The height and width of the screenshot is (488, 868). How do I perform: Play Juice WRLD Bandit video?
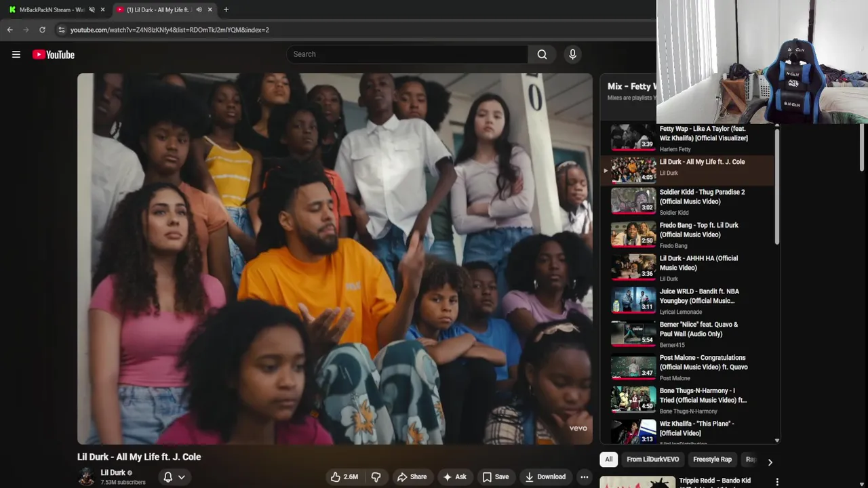[x=688, y=301]
